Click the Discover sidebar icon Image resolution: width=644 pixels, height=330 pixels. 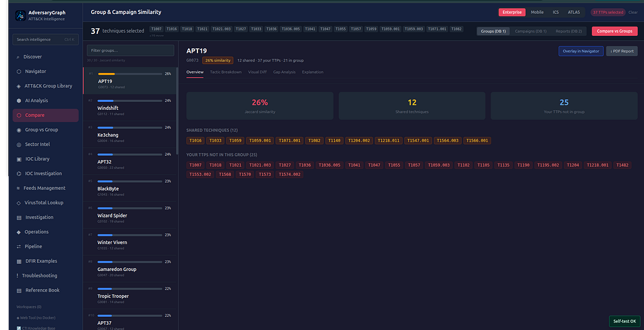click(x=18, y=57)
